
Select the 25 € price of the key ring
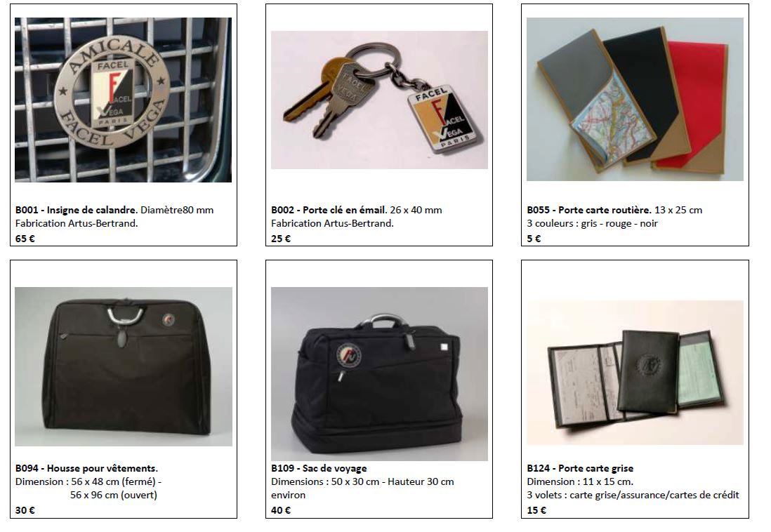pos(281,239)
